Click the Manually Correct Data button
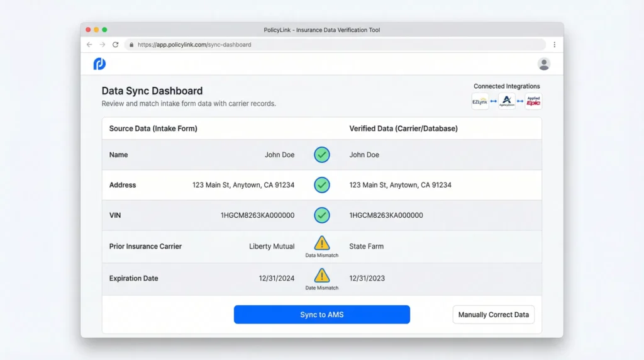The height and width of the screenshot is (360, 644). [493, 315]
